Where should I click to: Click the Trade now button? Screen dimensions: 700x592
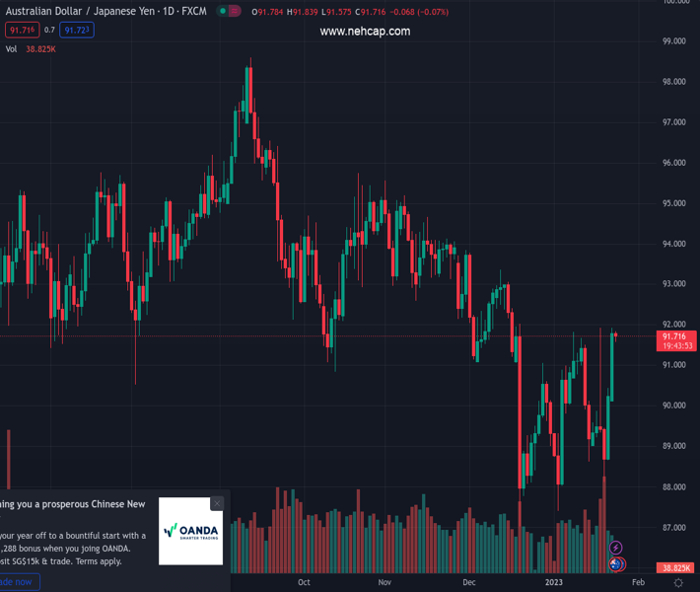17,582
